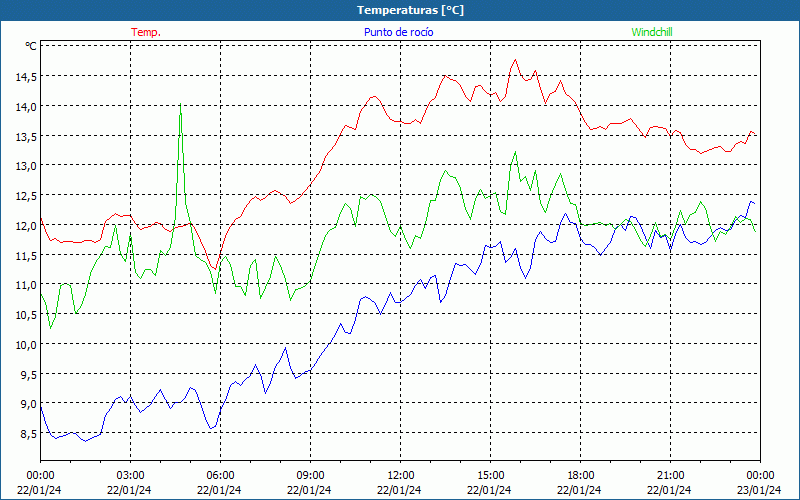Click the 06:00 time axis label

click(220, 476)
